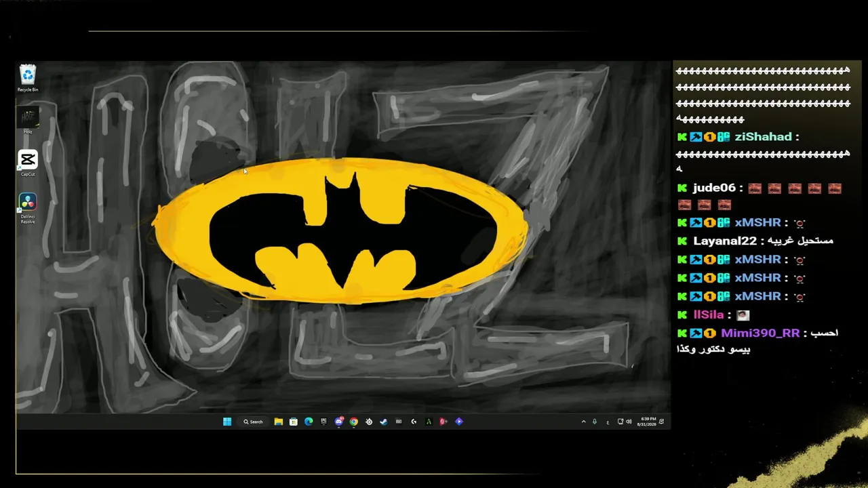Open Microsoft Store from the taskbar
868x488 pixels.
[293, 422]
